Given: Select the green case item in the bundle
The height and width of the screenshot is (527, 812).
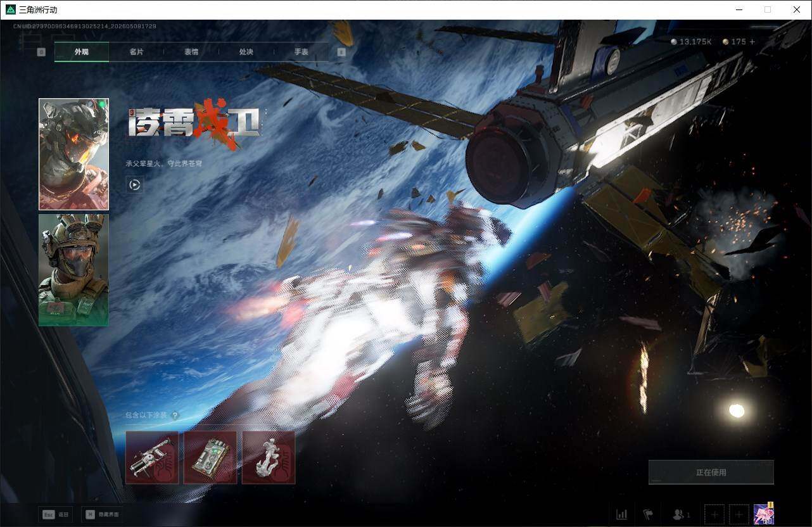Looking at the screenshot, I should point(210,457).
